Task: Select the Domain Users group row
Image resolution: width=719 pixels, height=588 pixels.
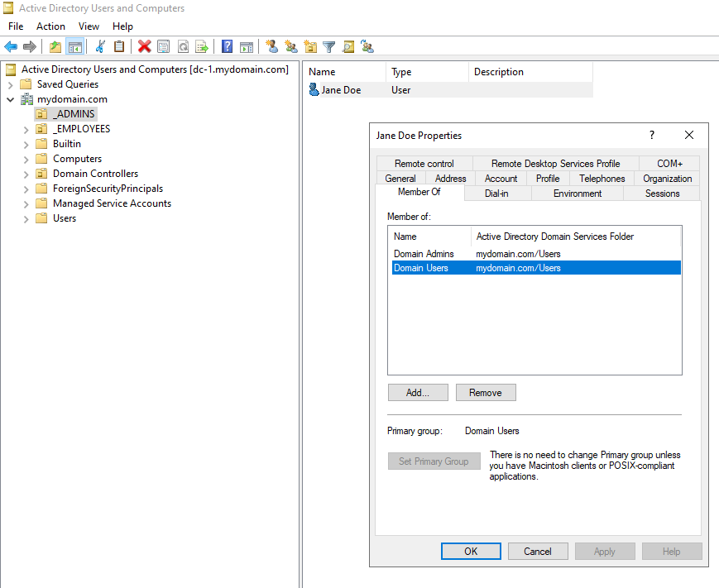Action: pos(536,268)
